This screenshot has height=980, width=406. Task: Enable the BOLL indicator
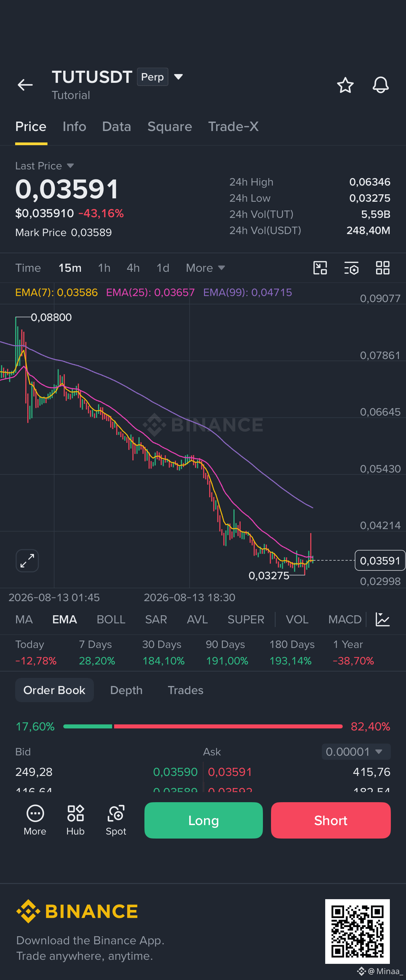111,619
